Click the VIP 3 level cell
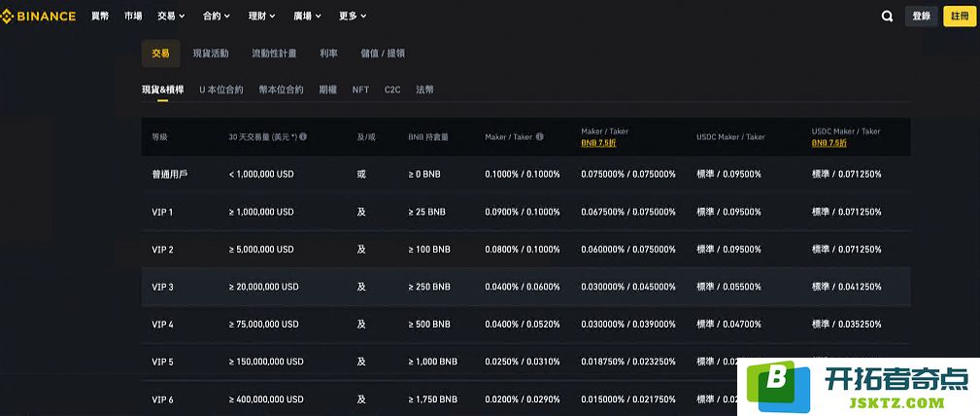 pos(162,287)
